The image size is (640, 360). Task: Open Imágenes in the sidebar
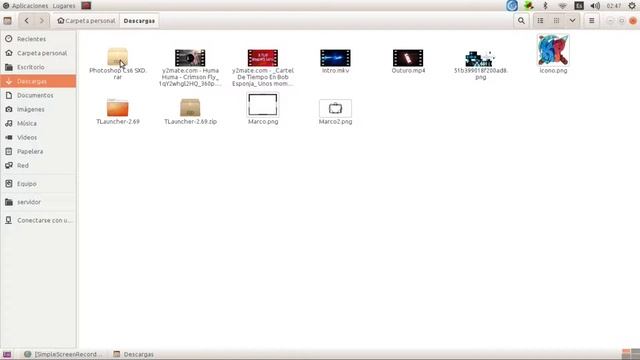coord(38,109)
